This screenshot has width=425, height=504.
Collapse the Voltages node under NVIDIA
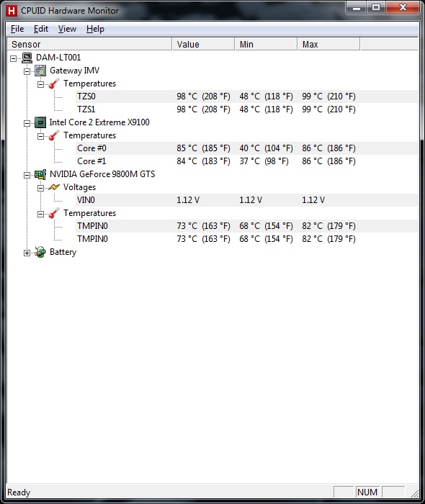coord(40,188)
